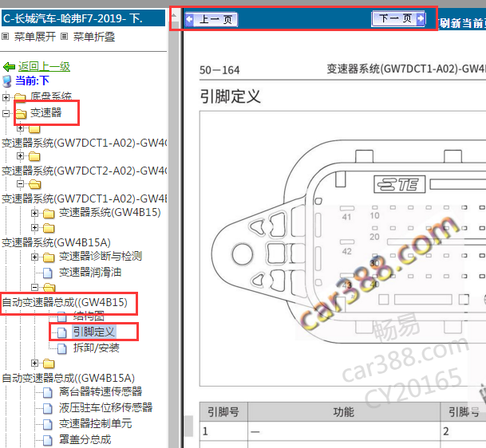Click first 引脚号 table header

tap(223, 412)
